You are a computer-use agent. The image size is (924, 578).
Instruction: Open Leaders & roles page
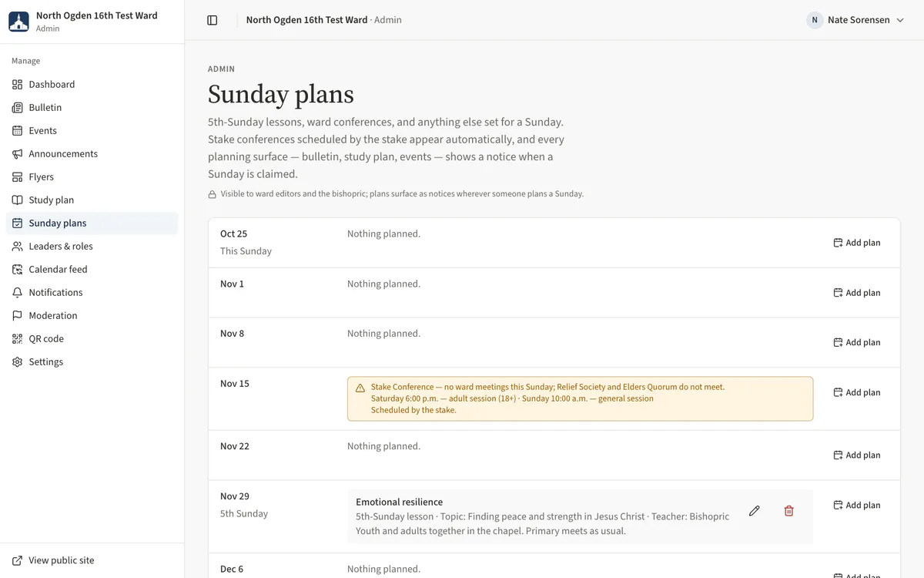click(x=92, y=247)
